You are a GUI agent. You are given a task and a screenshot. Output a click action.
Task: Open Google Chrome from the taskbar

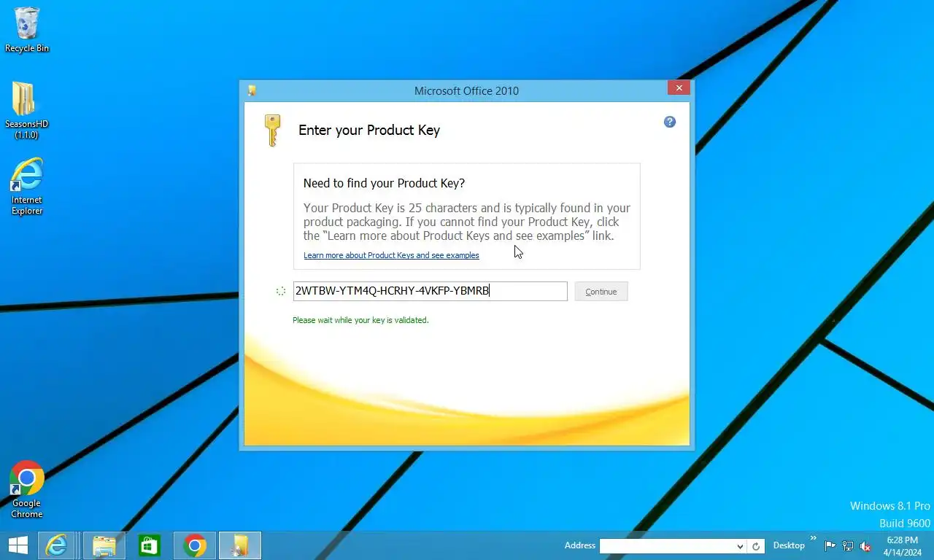(195, 545)
